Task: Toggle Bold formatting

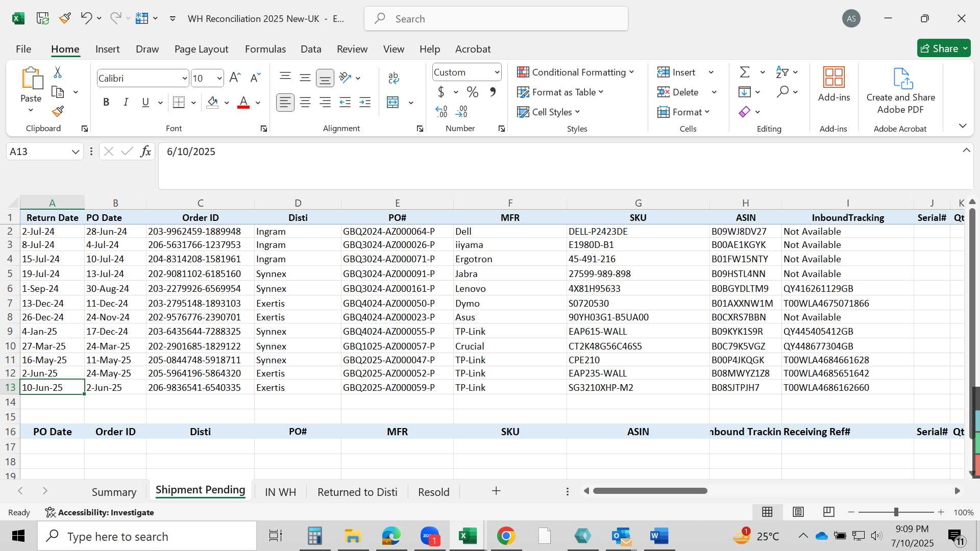Action: pyautogui.click(x=106, y=102)
